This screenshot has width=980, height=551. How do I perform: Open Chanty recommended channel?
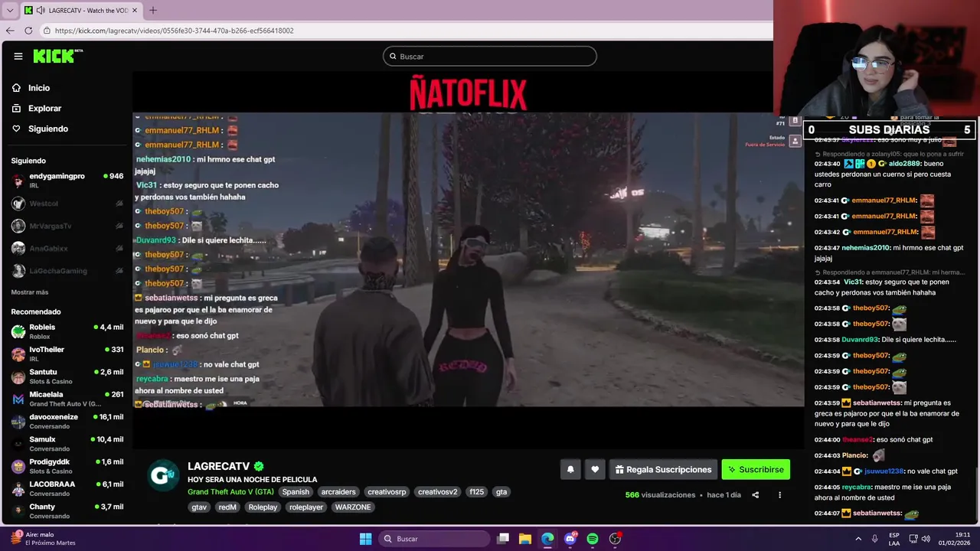tap(67, 511)
